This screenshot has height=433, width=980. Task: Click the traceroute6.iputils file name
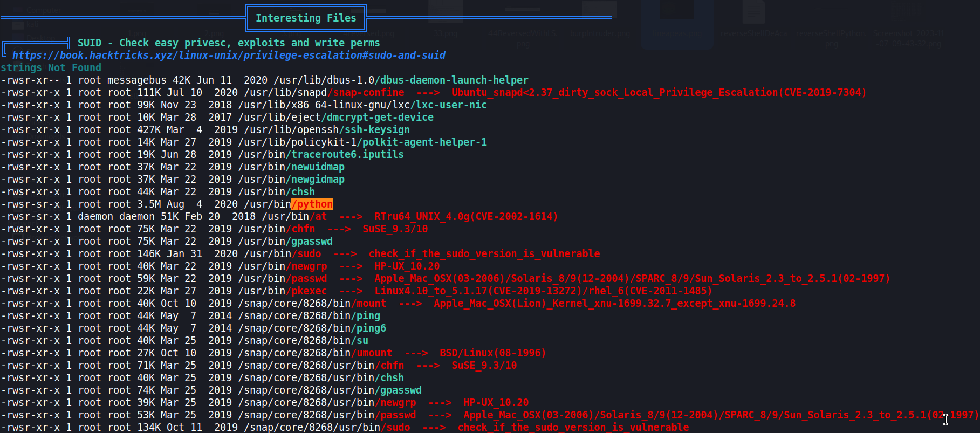(347, 154)
